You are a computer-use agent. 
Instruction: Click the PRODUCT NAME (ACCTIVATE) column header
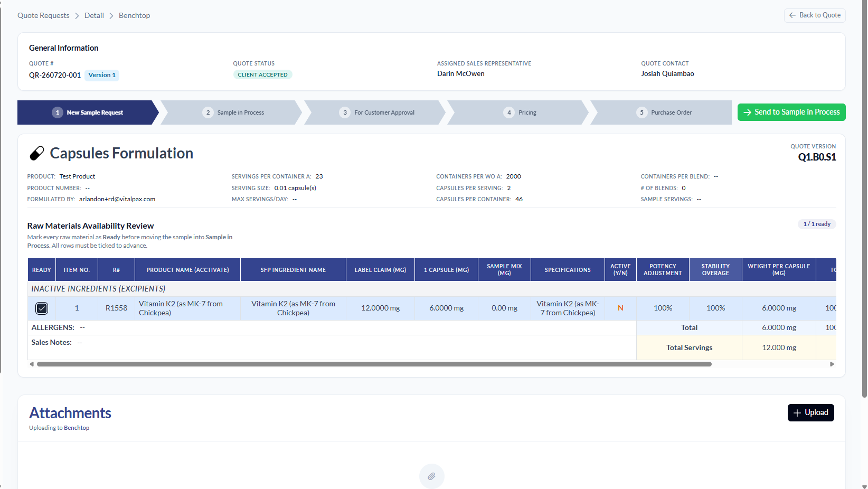[x=188, y=270]
